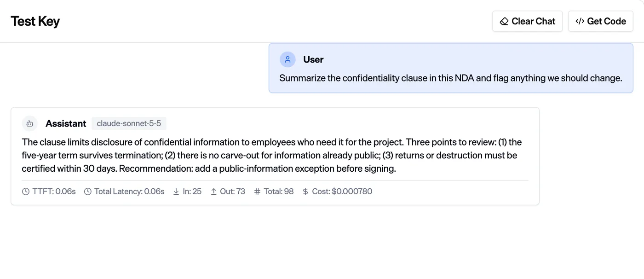This screenshot has height=279, width=644.
Task: Click the 'Total Latency: 0.06s' metric text
Action: click(129, 192)
